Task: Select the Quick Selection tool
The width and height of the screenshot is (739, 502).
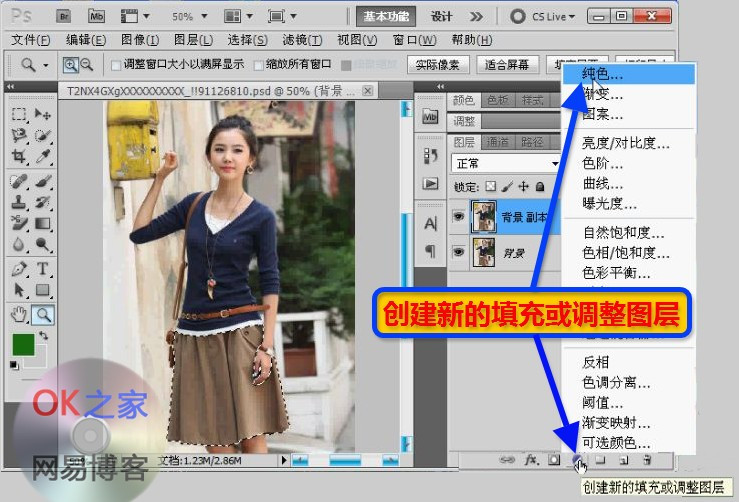Action: point(42,135)
